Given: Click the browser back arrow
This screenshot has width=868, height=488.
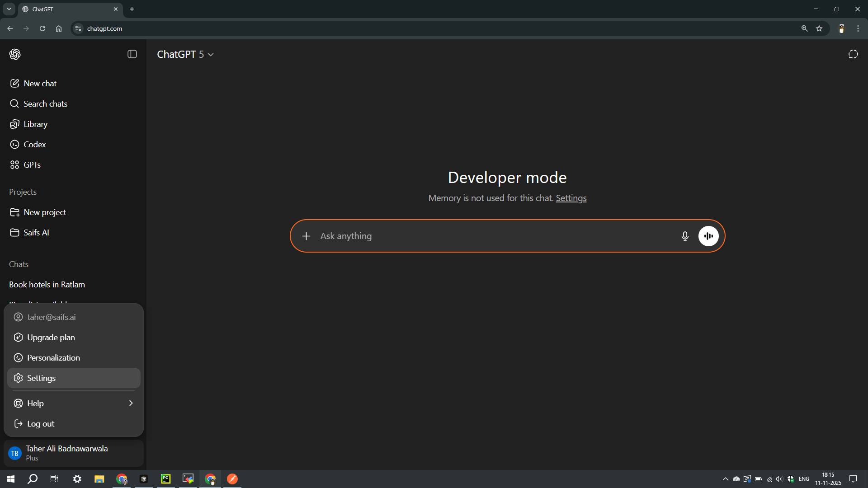Looking at the screenshot, I should pos(10,28).
